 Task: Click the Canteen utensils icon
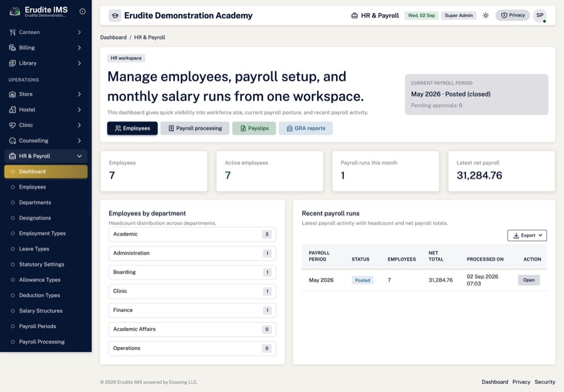pos(13,33)
